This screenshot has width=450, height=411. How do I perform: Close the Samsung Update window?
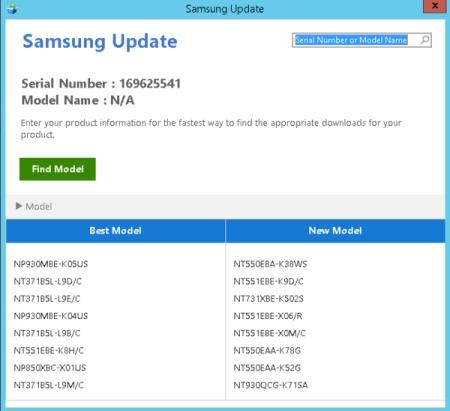pyautogui.click(x=435, y=6)
